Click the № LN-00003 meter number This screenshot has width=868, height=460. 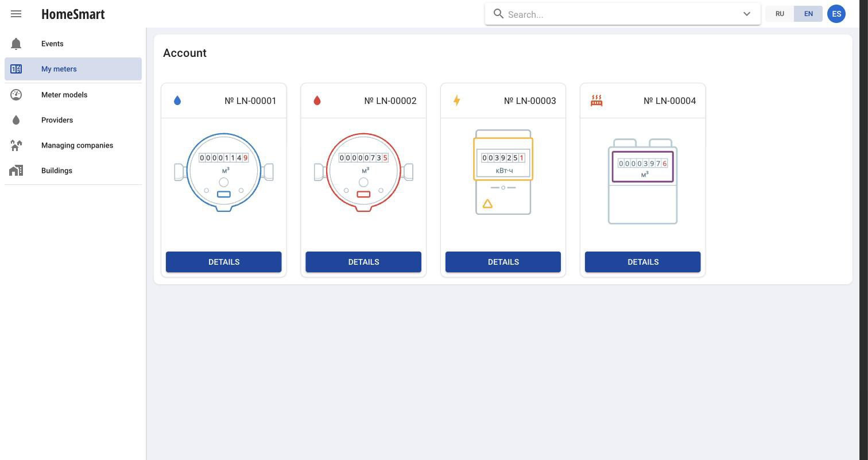(530, 100)
